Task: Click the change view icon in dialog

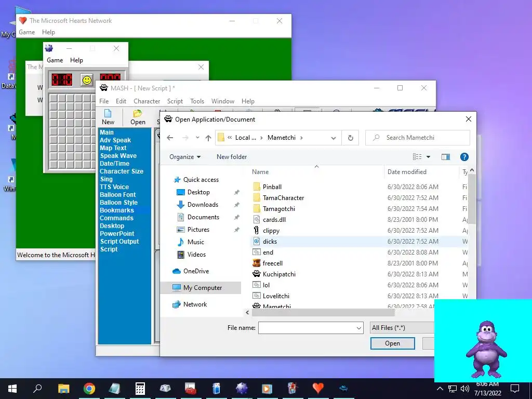Action: click(417, 157)
